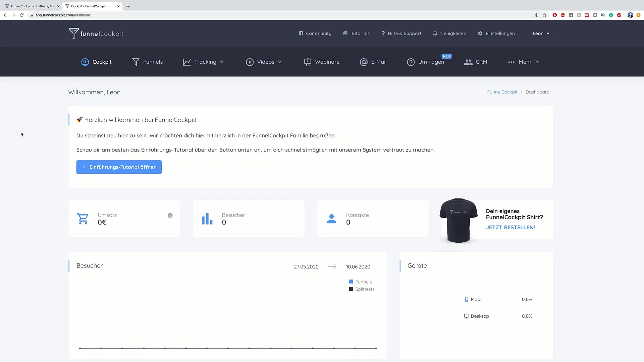Screen dimensions: 644x362
Task: Click the FunnelCockpit breadcrumb link
Action: point(502,92)
